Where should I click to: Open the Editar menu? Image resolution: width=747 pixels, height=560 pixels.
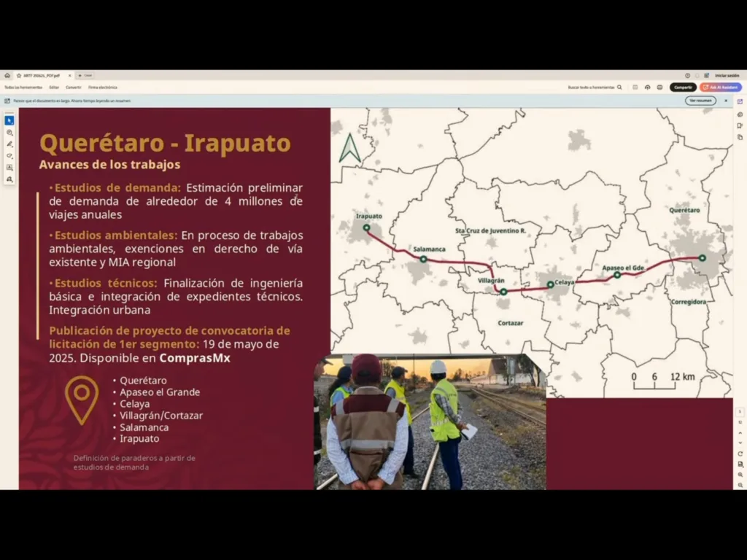click(x=54, y=87)
